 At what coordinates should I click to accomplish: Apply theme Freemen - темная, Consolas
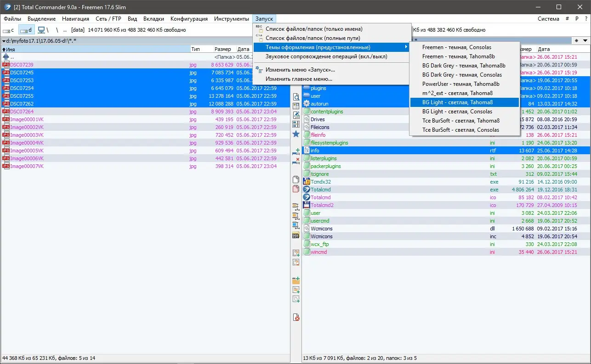pos(464,47)
